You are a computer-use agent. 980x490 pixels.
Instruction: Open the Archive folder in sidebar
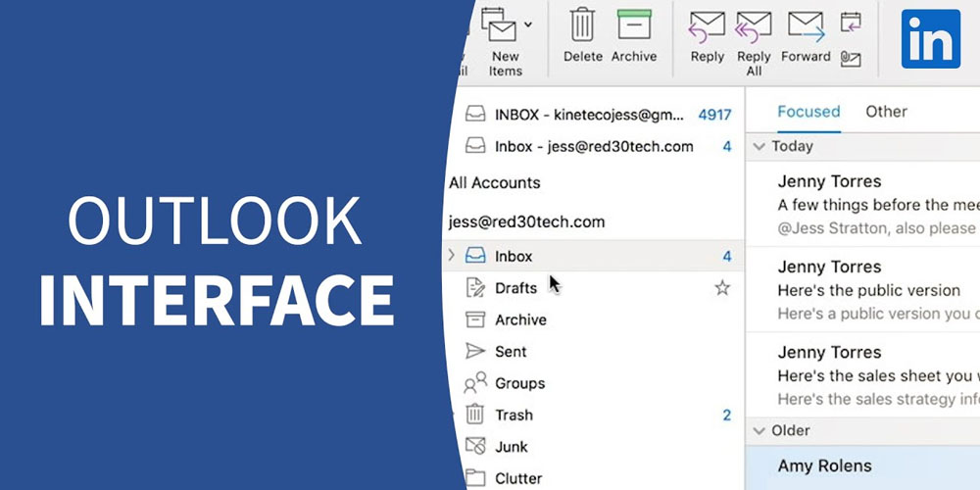593,319
